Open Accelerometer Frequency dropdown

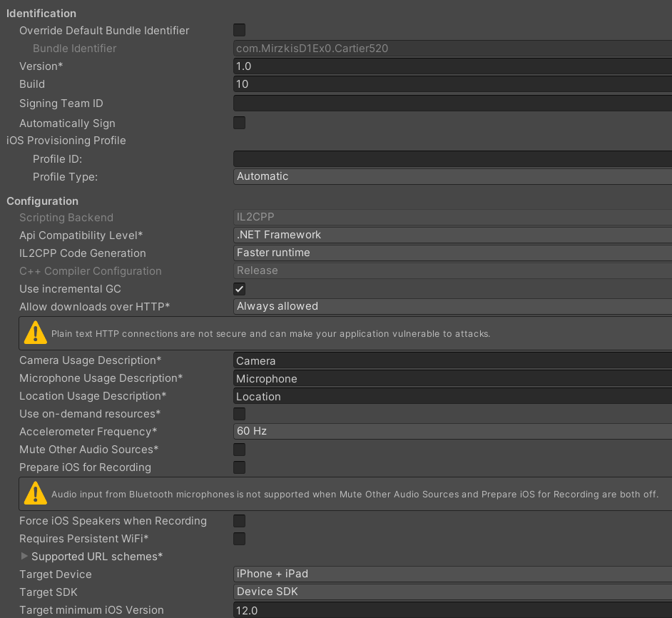(x=452, y=431)
